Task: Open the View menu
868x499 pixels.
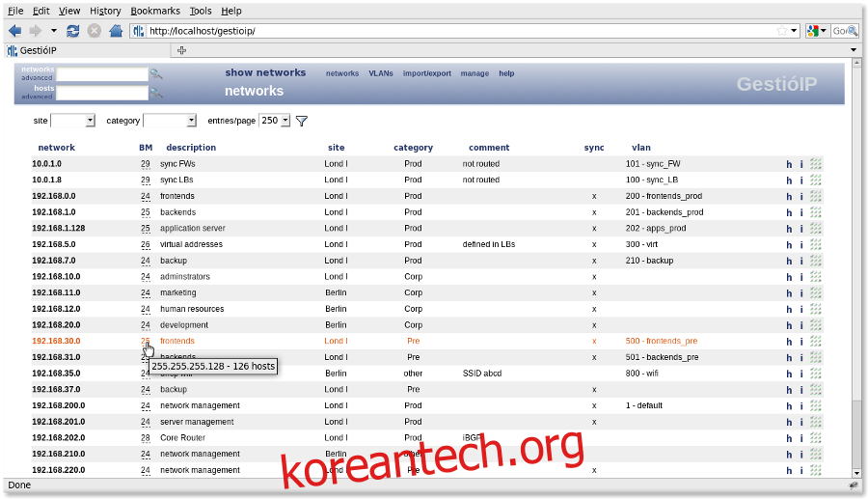Action: [69, 11]
